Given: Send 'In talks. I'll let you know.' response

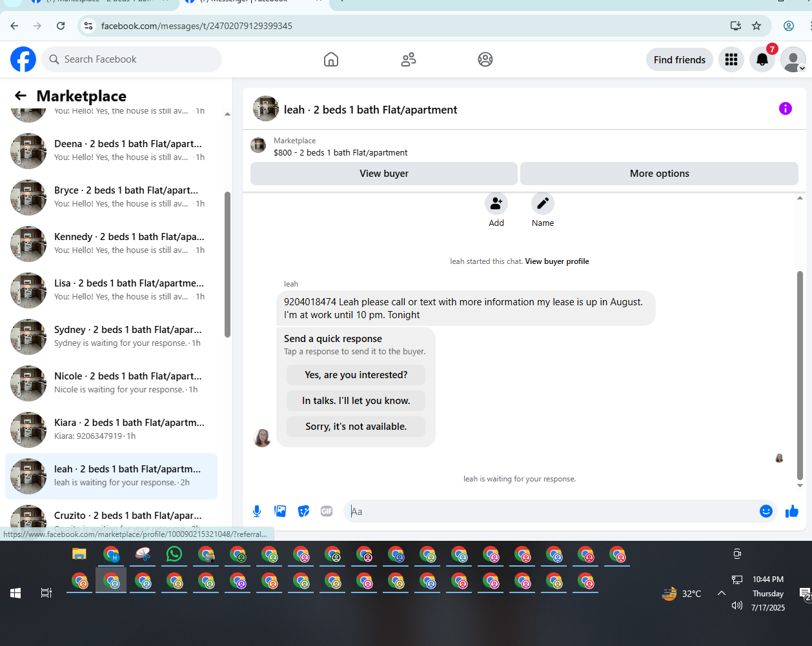Looking at the screenshot, I should coord(356,401).
